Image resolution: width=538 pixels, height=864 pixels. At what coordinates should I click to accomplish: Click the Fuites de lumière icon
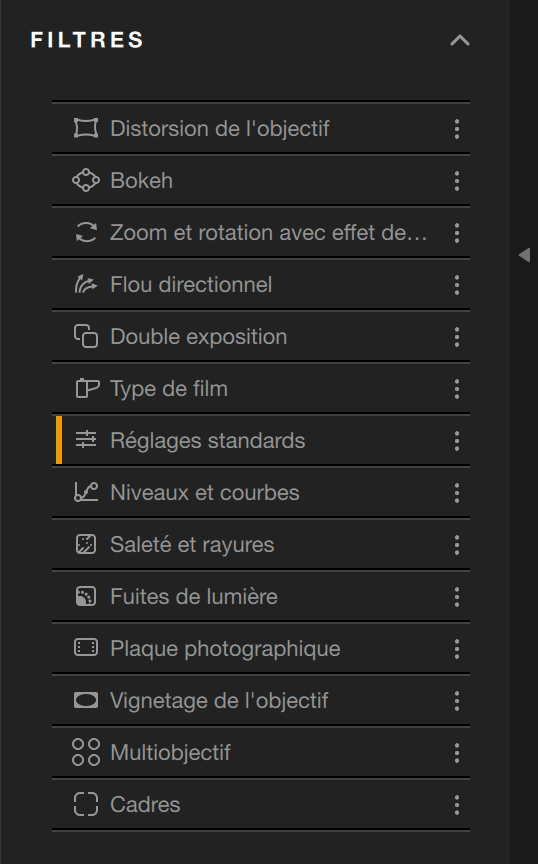(x=86, y=596)
